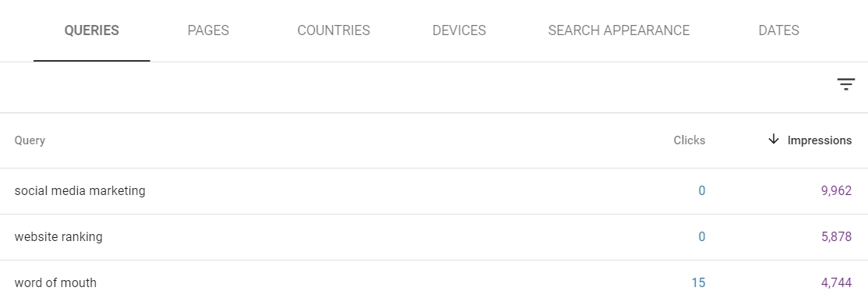The width and height of the screenshot is (868, 298).
Task: Click the Impressions sort arrow
Action: tap(774, 140)
